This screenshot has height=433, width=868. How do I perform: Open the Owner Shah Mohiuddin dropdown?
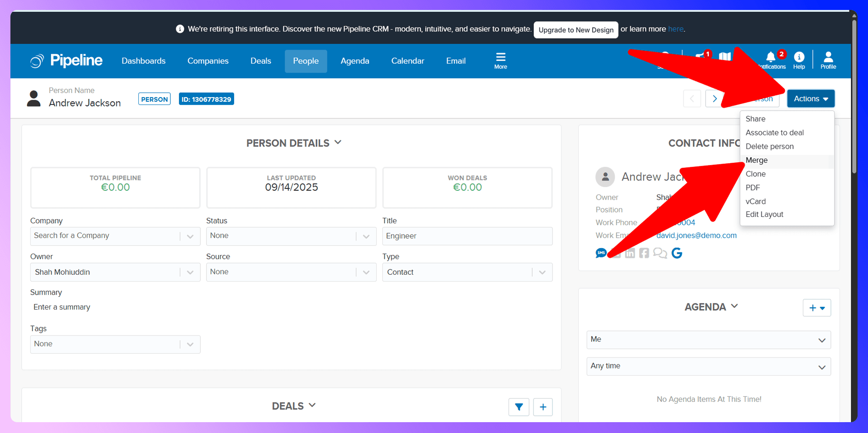(115, 272)
